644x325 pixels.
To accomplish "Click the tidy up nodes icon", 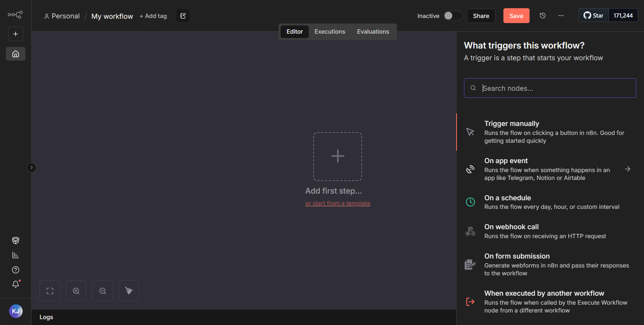I will (129, 291).
